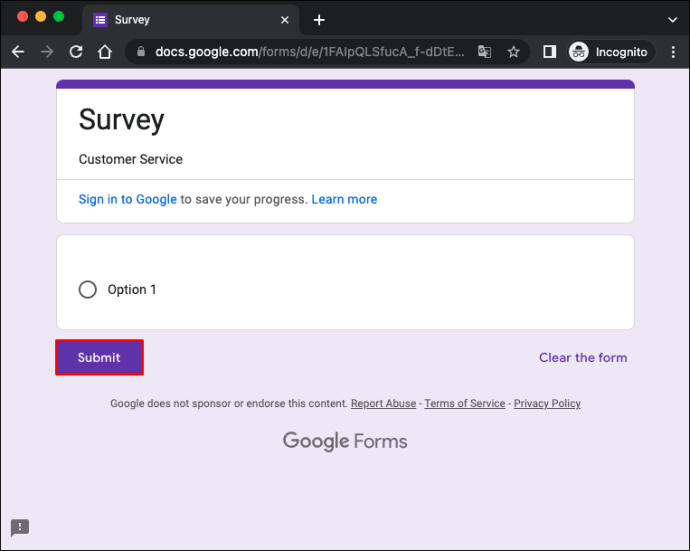The image size is (690, 551).
Task: Open a new tab with plus button
Action: (319, 20)
